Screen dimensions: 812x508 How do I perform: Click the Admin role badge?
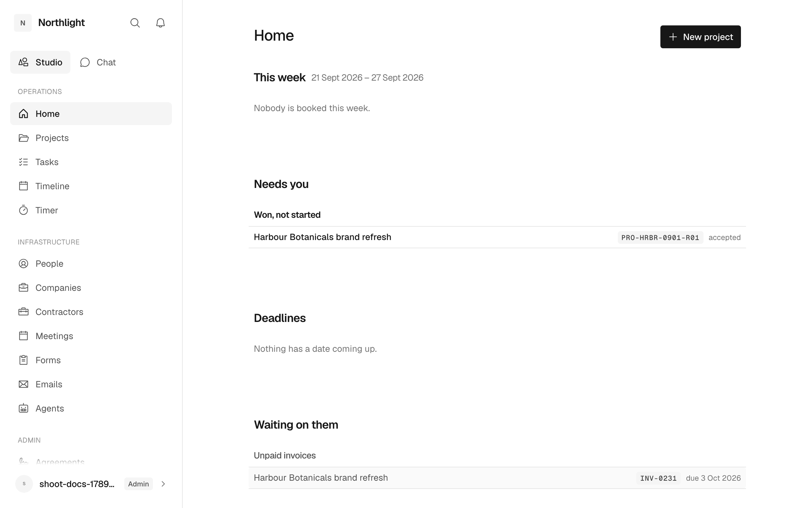(x=138, y=484)
